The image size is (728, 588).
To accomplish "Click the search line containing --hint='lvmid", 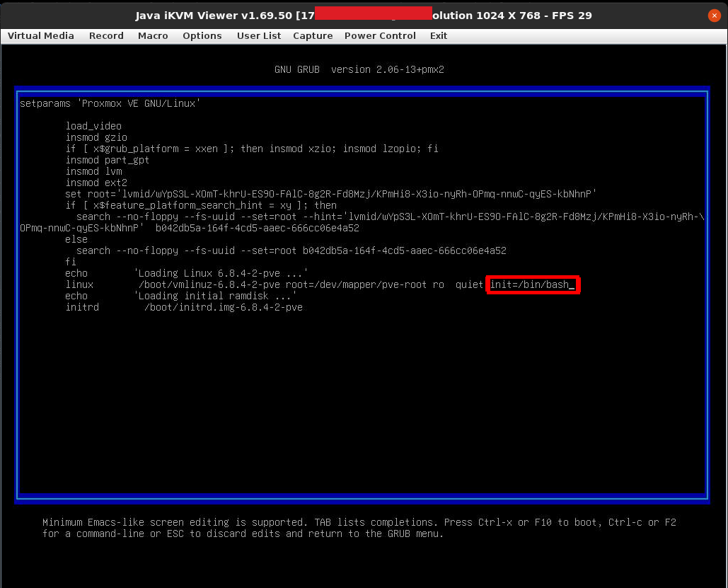I will (x=390, y=217).
